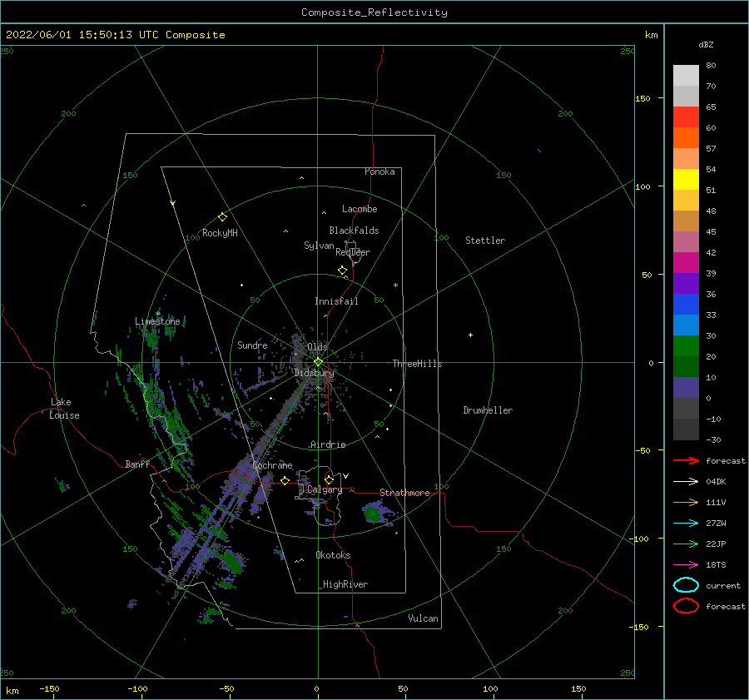Click the dBZ legend heading
Screen dimensions: 749x700
(706, 44)
